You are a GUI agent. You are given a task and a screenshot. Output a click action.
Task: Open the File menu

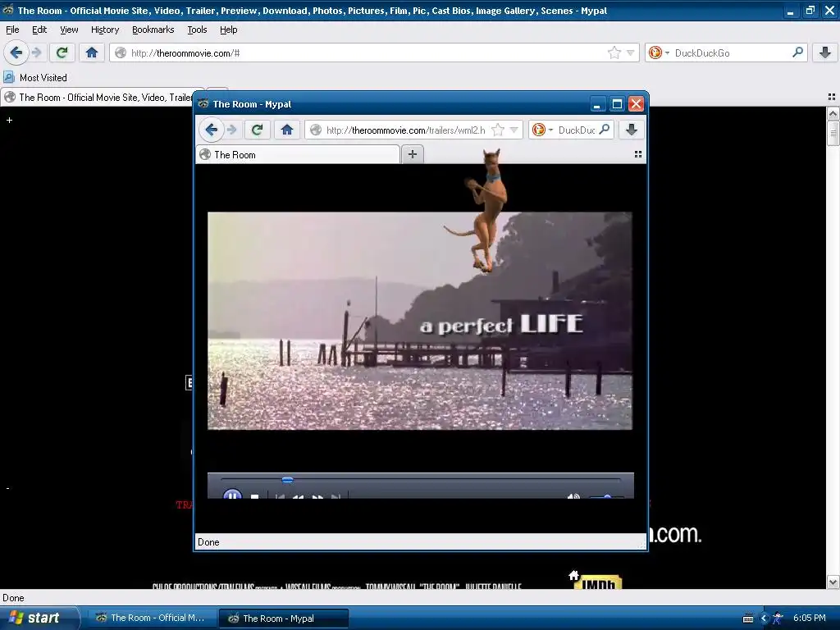point(12,30)
